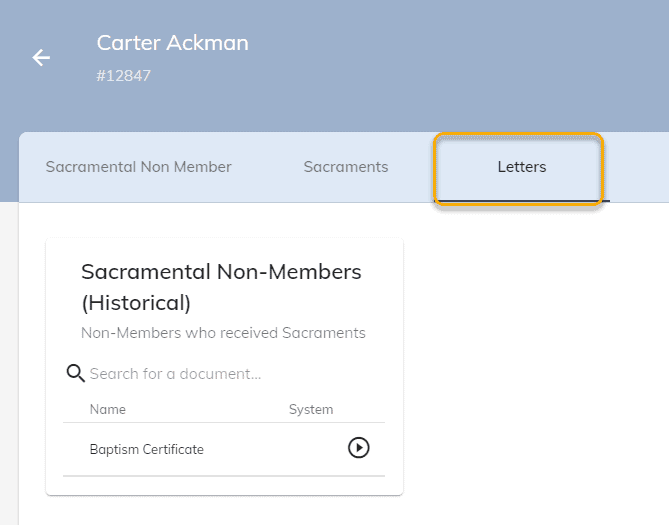Open the Sacraments tab
Image resolution: width=669 pixels, height=525 pixels.
(346, 167)
